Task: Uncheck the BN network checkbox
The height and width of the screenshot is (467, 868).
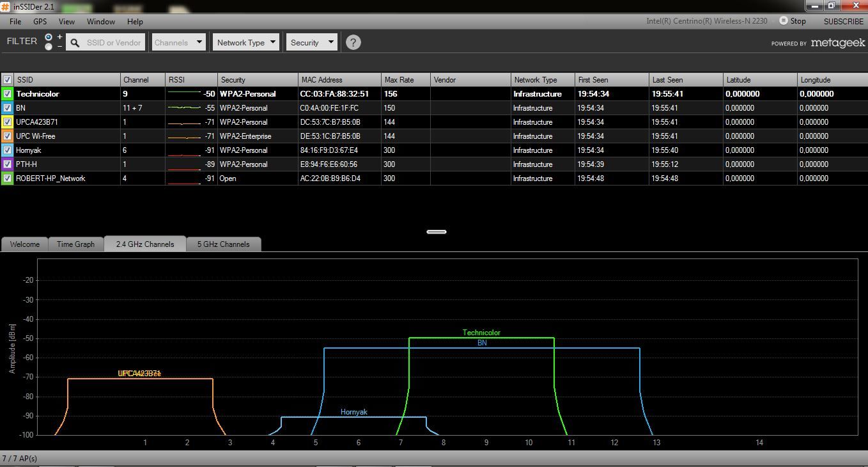Action: point(7,108)
